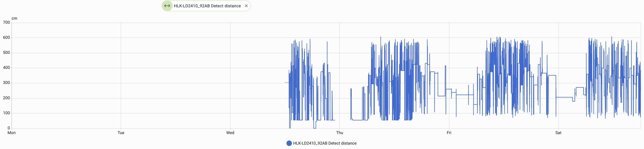Click the Fri label on the time axis
Screen dimensions: 644x149
point(449,133)
